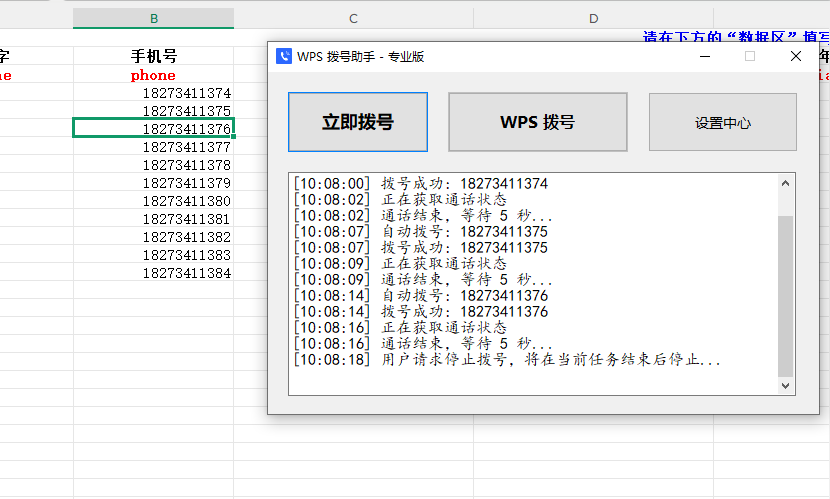Select cell with 18273411374
830x499 pixels.
tap(154, 93)
